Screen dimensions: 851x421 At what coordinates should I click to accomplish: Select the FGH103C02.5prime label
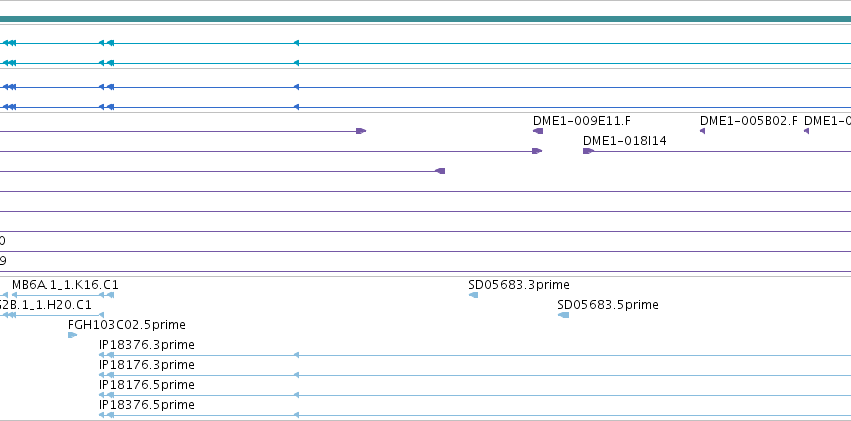tap(126, 325)
